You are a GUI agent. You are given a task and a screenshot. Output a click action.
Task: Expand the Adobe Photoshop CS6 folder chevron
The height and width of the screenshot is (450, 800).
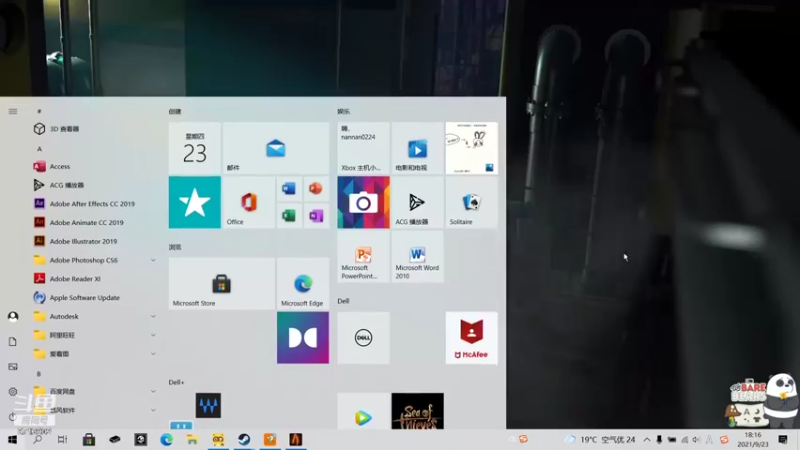pos(153,260)
